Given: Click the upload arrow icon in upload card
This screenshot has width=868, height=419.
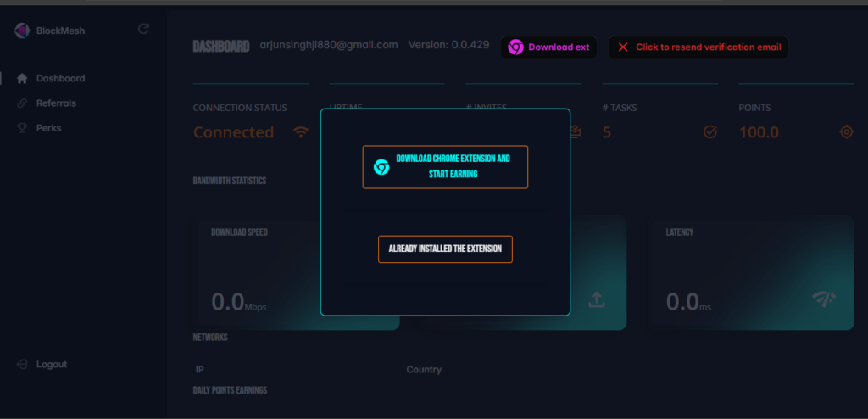Looking at the screenshot, I should point(596,300).
